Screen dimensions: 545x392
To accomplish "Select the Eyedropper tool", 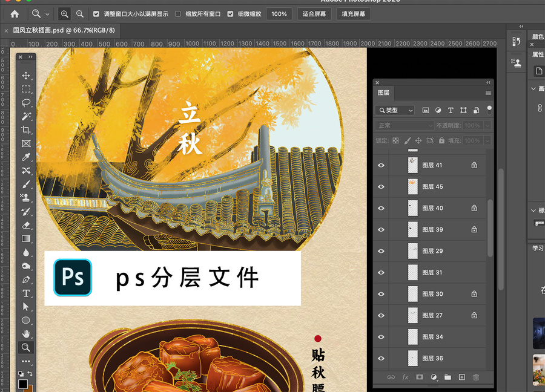I will tap(26, 157).
